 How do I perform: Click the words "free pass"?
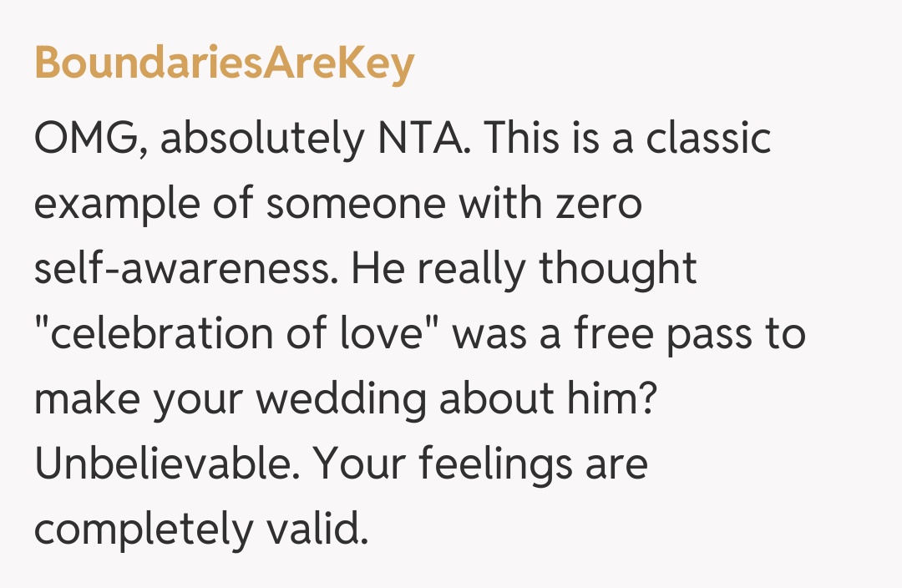tap(667, 334)
